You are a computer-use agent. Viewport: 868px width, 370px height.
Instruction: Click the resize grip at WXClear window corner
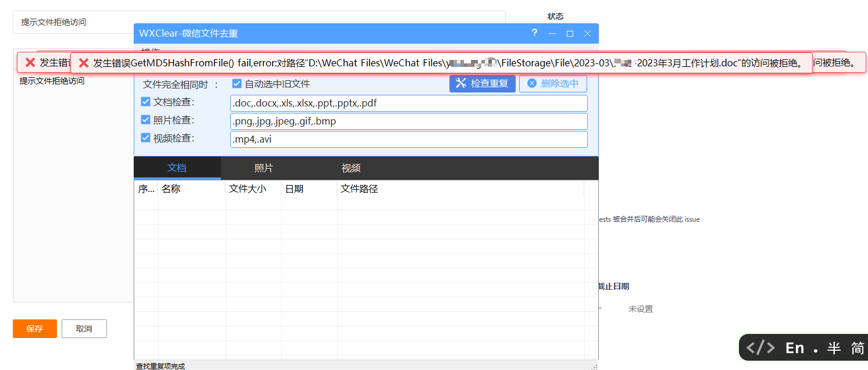594,367
